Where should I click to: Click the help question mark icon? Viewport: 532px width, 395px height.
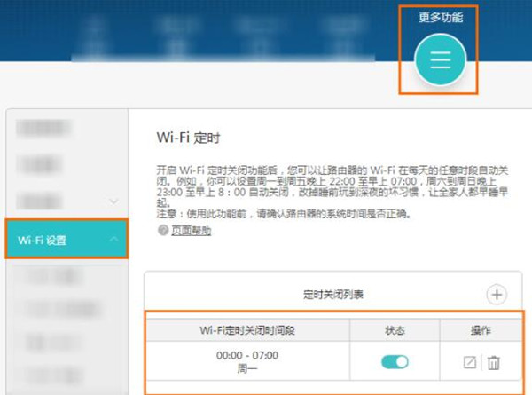pos(163,230)
